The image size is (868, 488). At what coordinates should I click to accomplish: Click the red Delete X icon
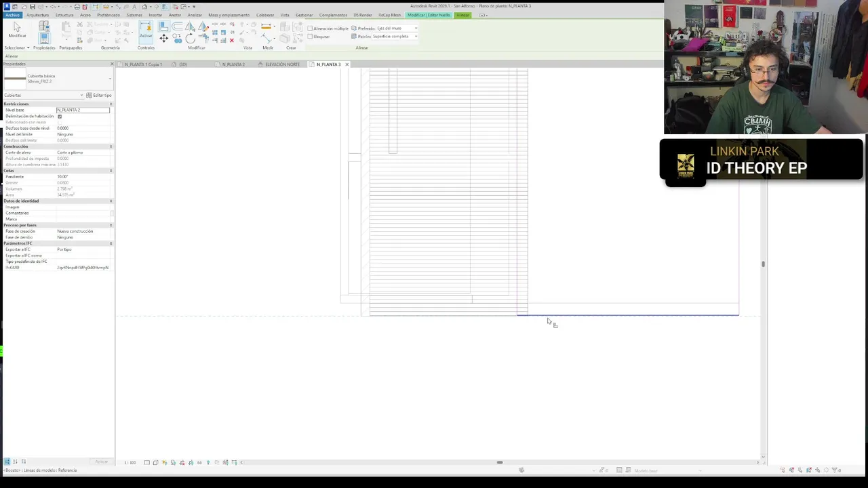tap(231, 41)
